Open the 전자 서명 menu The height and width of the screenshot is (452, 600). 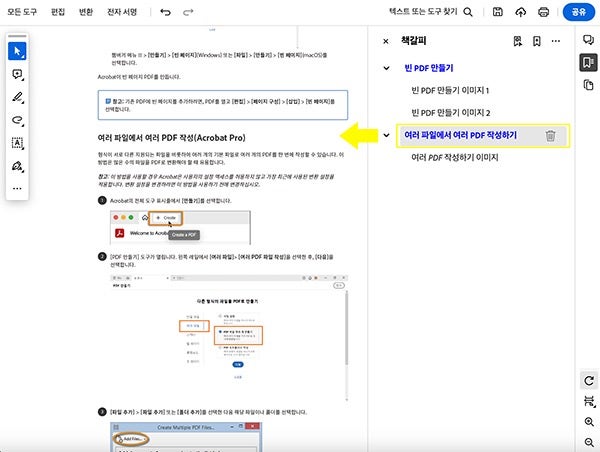point(122,12)
